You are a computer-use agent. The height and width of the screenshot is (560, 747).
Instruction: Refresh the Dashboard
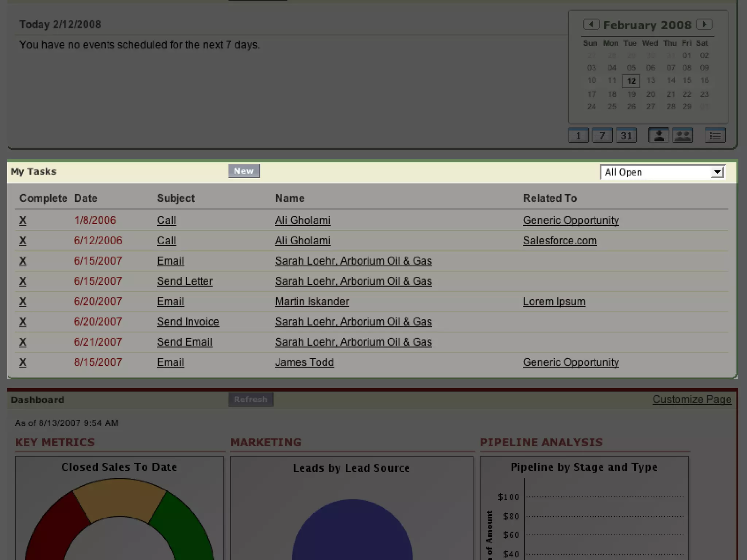click(x=251, y=399)
